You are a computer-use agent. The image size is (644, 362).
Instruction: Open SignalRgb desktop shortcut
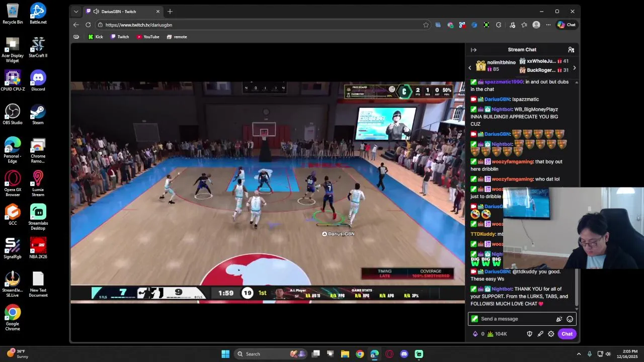13,249
